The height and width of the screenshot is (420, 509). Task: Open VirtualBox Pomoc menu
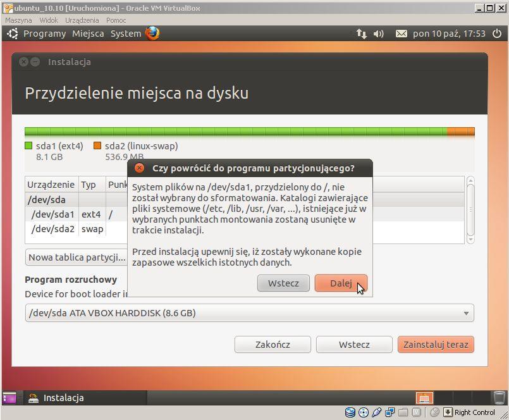coord(116,20)
